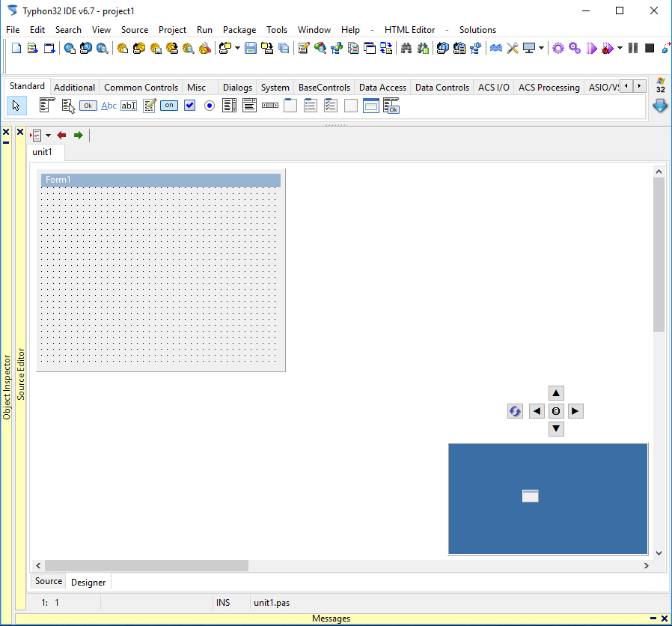This screenshot has height=626, width=672.
Task: Select the TCheckGroup component icon
Action: (331, 106)
